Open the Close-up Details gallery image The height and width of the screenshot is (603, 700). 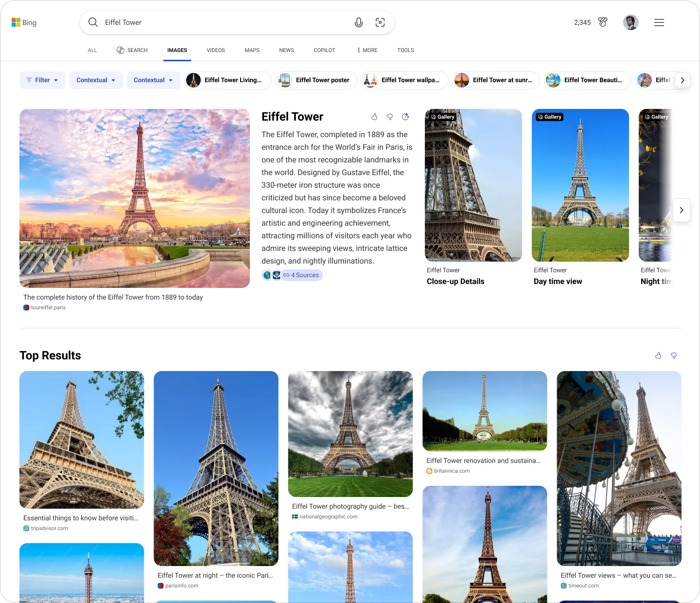[x=473, y=185]
